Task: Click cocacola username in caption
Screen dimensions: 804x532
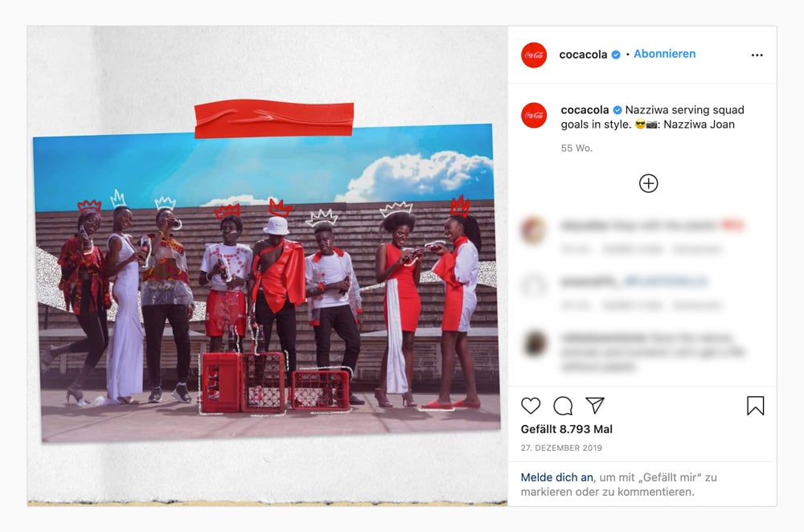Action: pos(585,109)
